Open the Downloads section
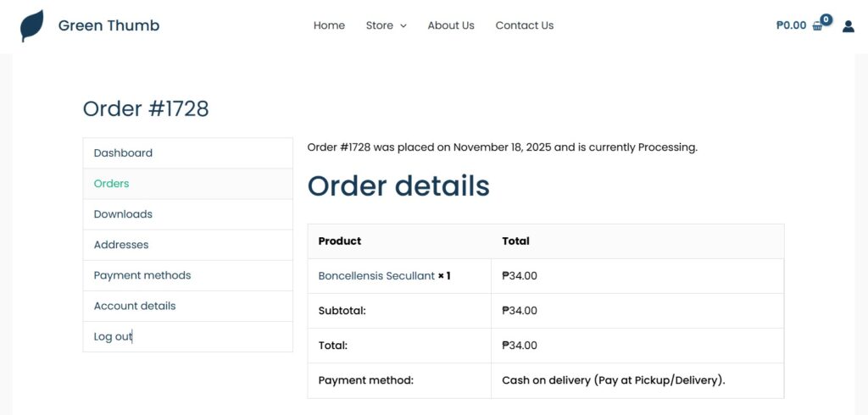Image resolution: width=868 pixels, height=415 pixels. 123,214
